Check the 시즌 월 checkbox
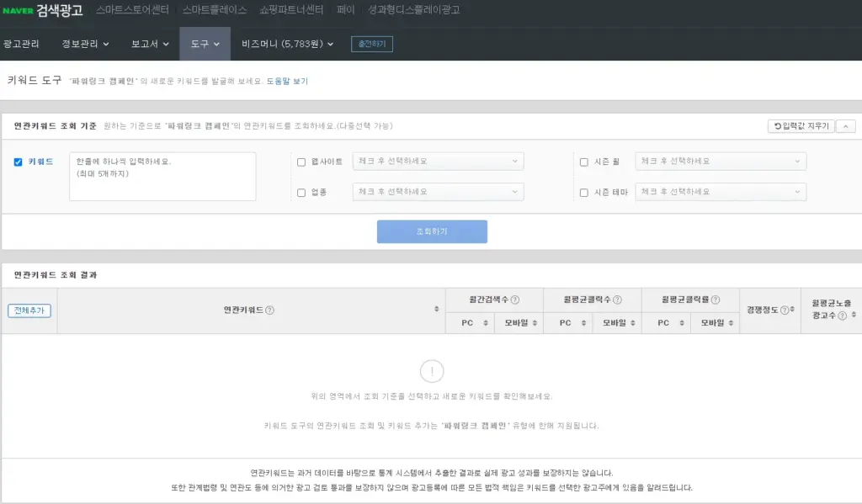This screenshot has width=862, height=504. click(584, 162)
